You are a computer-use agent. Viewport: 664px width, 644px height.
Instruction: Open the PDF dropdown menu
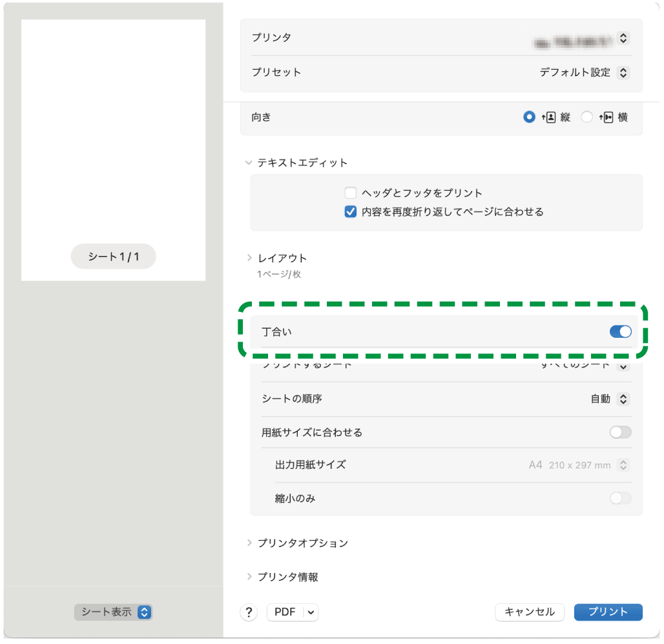292,612
